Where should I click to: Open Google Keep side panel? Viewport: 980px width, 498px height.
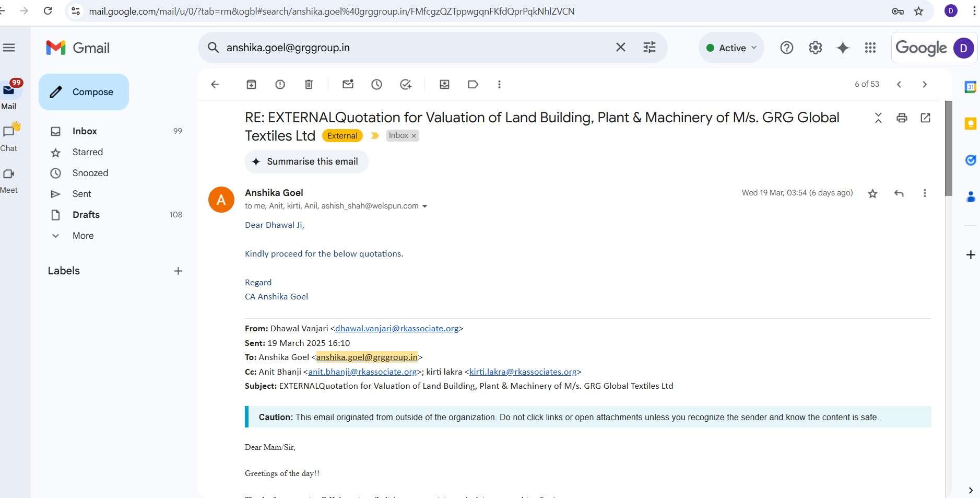pyautogui.click(x=970, y=124)
